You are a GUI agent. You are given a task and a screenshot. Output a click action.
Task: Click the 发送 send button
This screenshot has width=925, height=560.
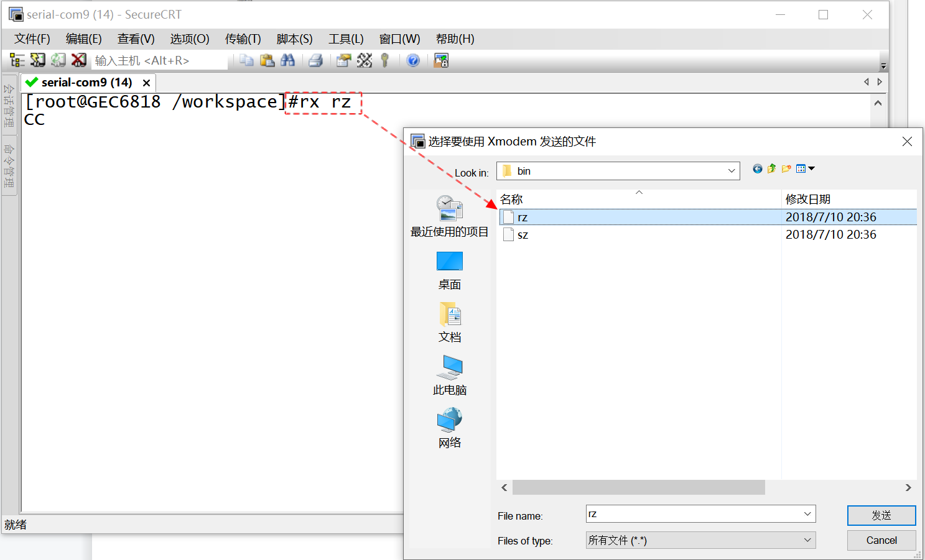[881, 515]
